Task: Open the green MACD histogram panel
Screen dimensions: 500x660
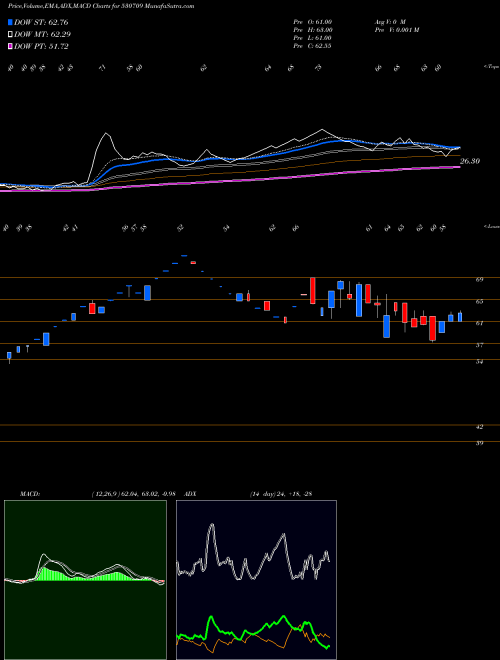Action: [85, 580]
